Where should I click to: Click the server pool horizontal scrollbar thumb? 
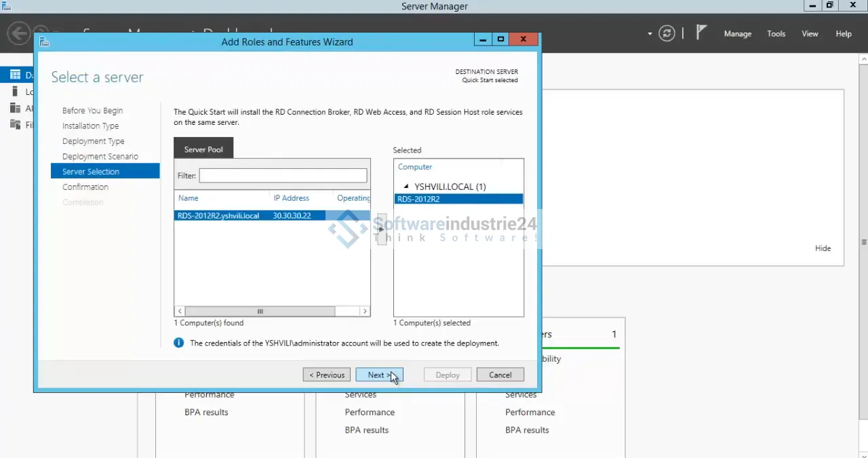tap(260, 311)
